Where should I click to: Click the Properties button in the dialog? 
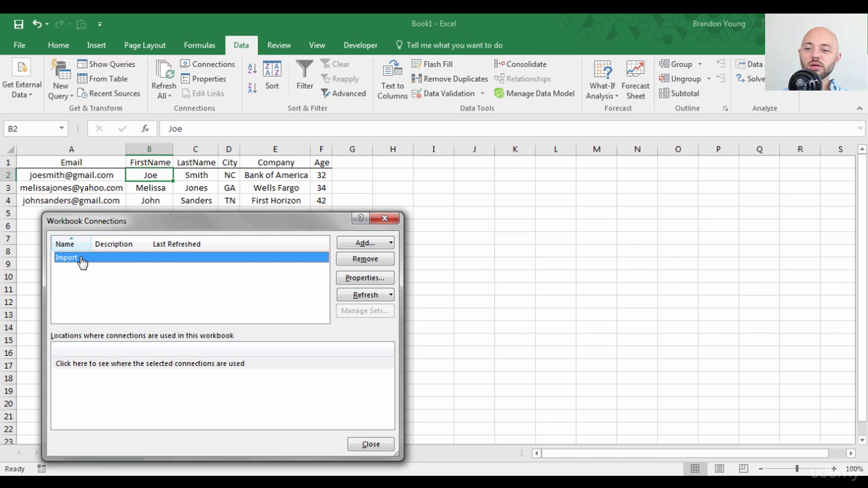(365, 277)
